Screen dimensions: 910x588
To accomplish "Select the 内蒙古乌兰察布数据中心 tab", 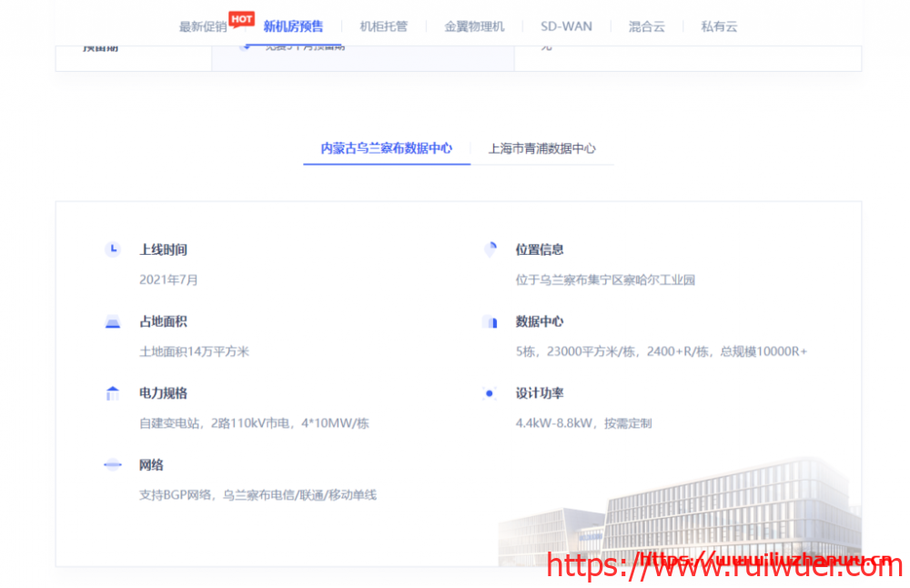I will click(386, 148).
